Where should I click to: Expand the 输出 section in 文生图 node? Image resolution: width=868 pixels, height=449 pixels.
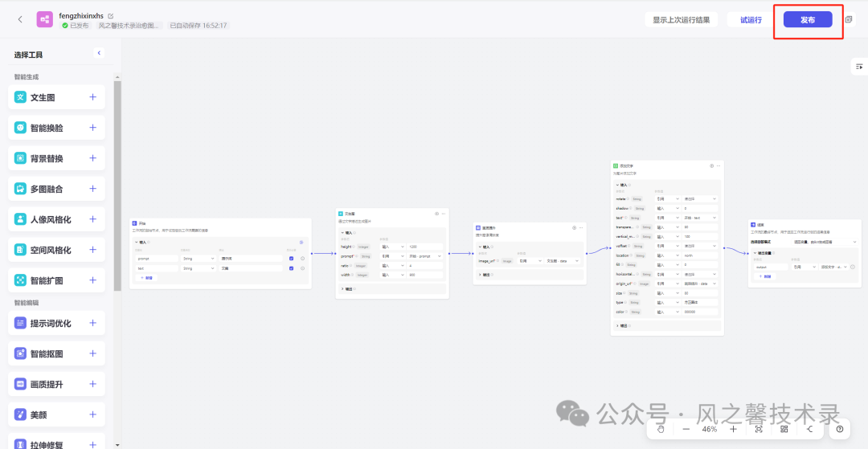coord(342,288)
